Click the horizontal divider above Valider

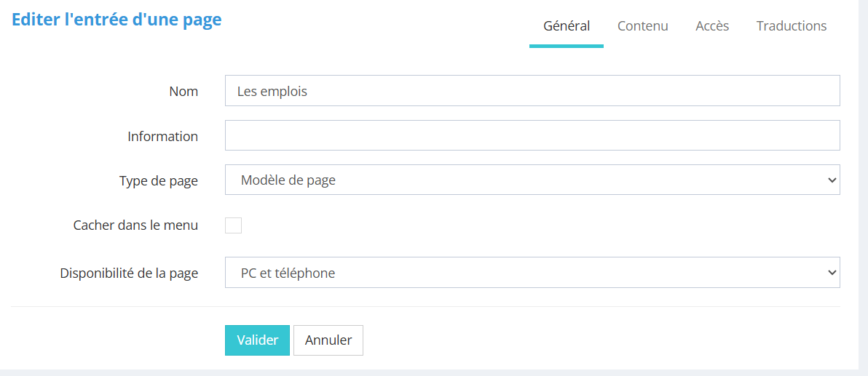click(x=425, y=306)
